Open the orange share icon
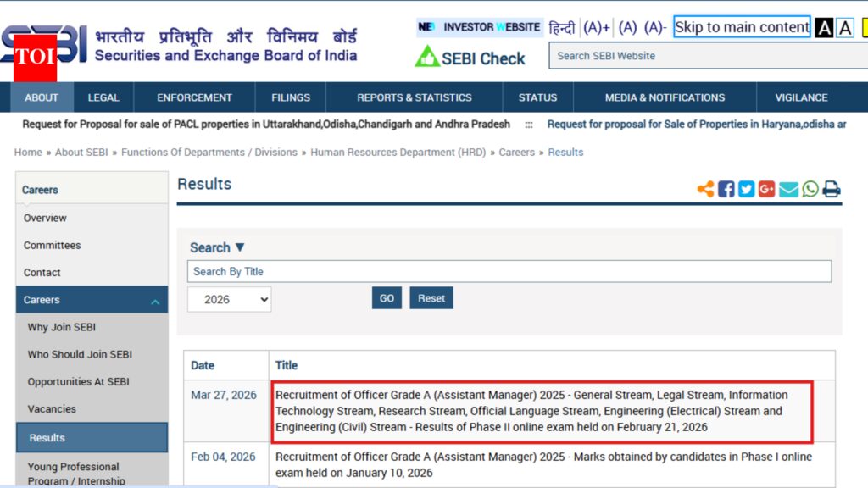Image resolution: width=868 pixels, height=488 pixels. click(705, 189)
